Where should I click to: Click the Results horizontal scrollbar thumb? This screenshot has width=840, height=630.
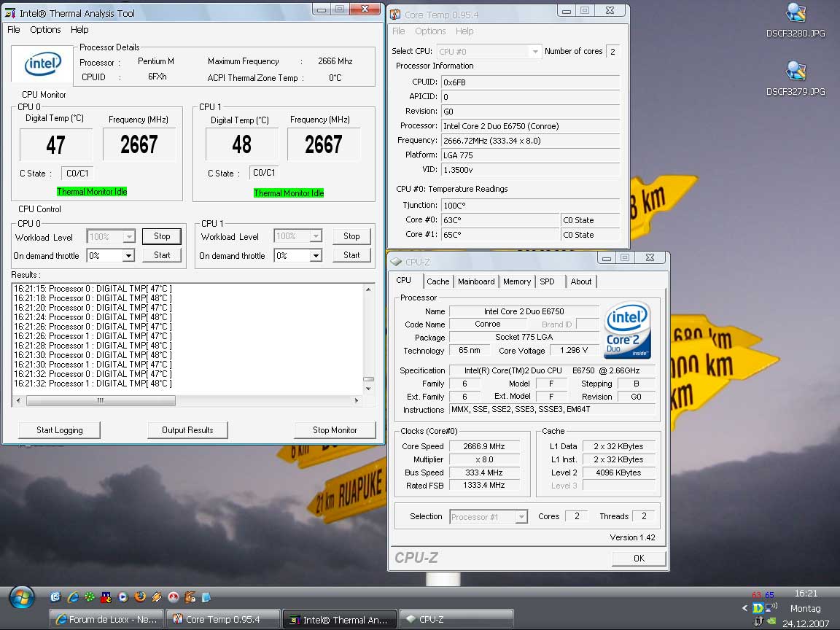click(x=101, y=400)
